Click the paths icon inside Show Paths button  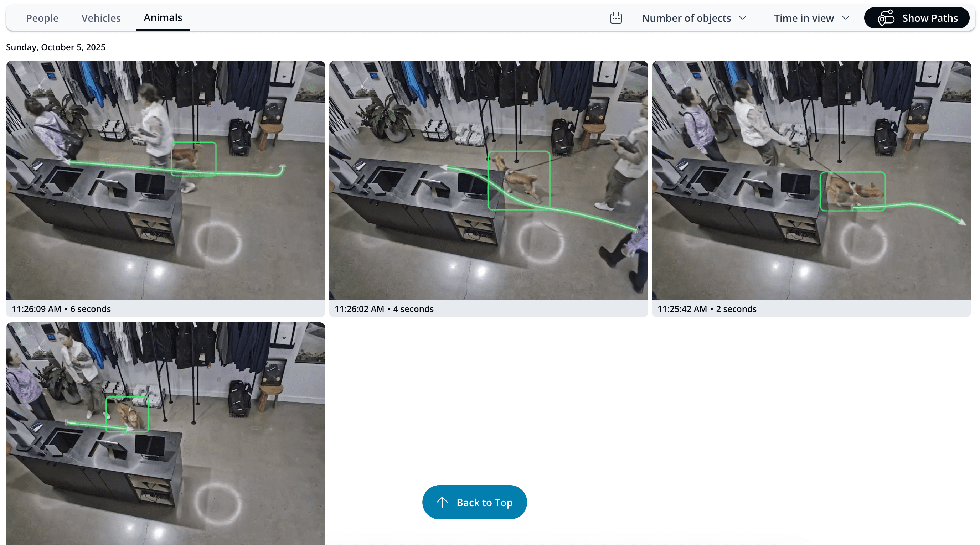pyautogui.click(x=886, y=17)
